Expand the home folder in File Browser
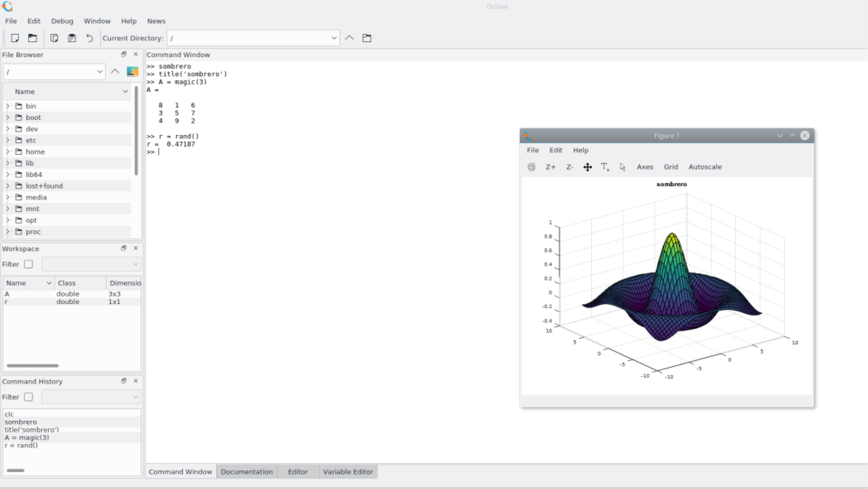 7,152
